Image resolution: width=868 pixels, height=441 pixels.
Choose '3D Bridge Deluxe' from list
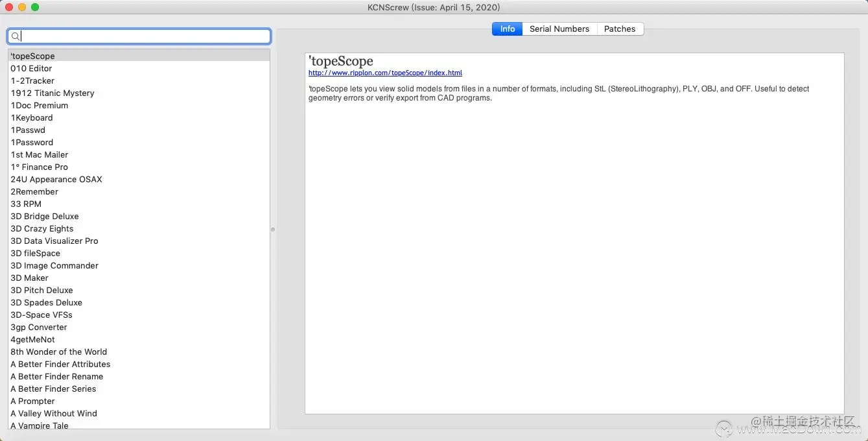pos(139,216)
